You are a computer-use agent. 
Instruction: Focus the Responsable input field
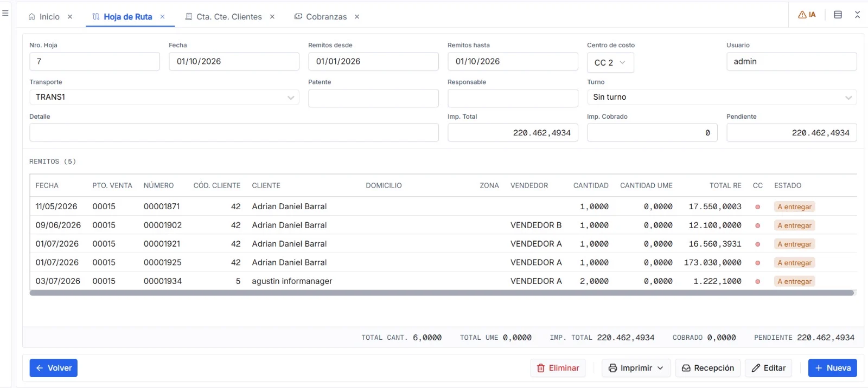513,98
